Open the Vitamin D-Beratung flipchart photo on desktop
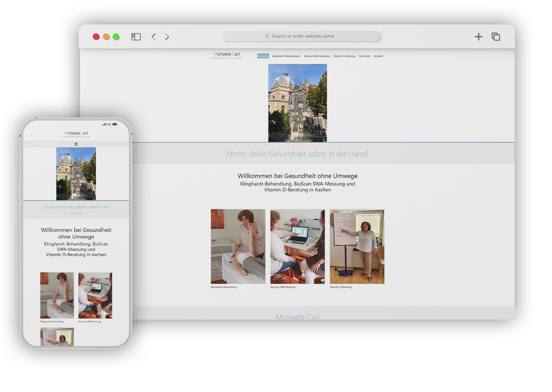The height and width of the screenshot is (392, 552). [357, 246]
